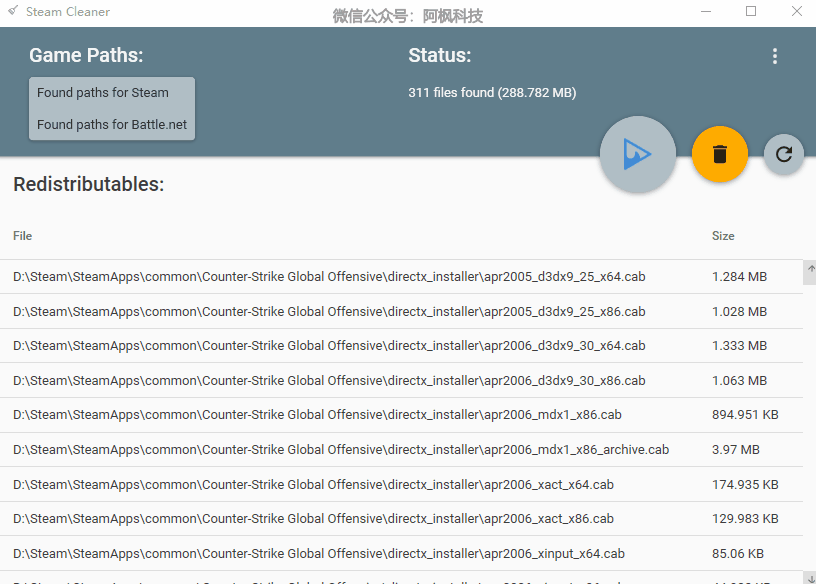This screenshot has height=584, width=816.
Task: Select the apr2005_d3dx9_25_x64.cab row
Action: [401, 276]
